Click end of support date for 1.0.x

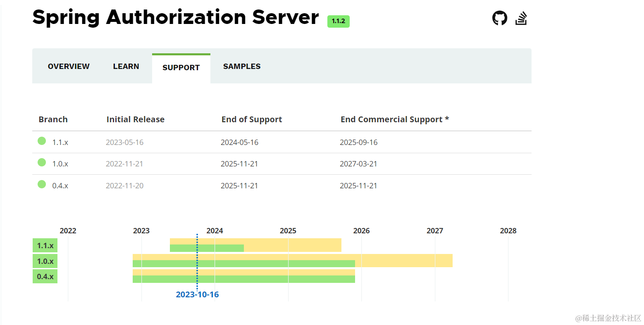click(239, 164)
